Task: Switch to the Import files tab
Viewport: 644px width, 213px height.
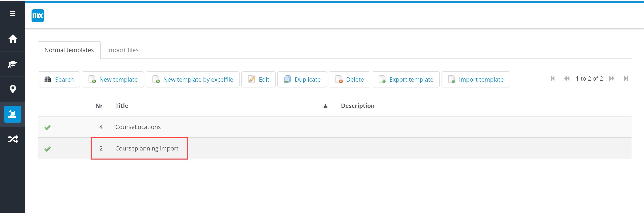Action: (x=123, y=50)
